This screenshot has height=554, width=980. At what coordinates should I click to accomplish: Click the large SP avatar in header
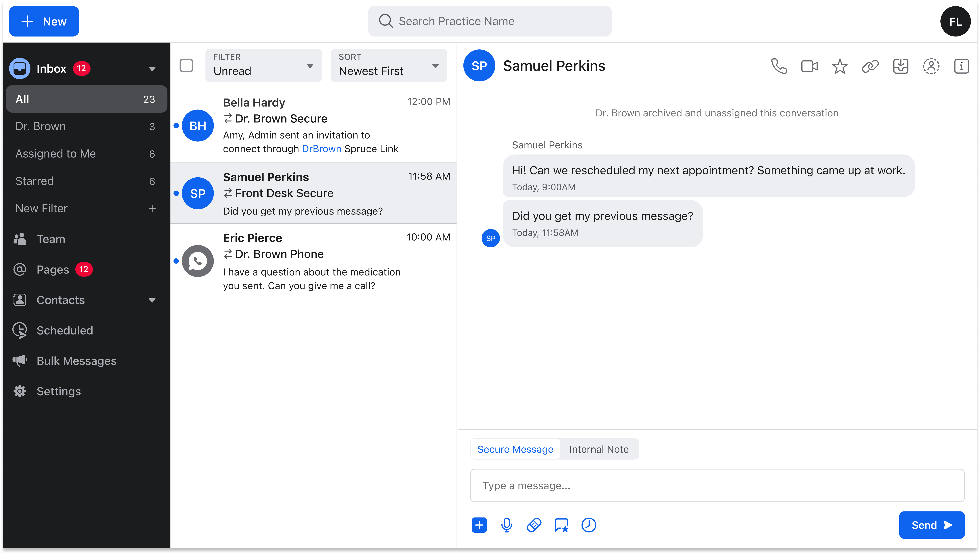click(479, 66)
